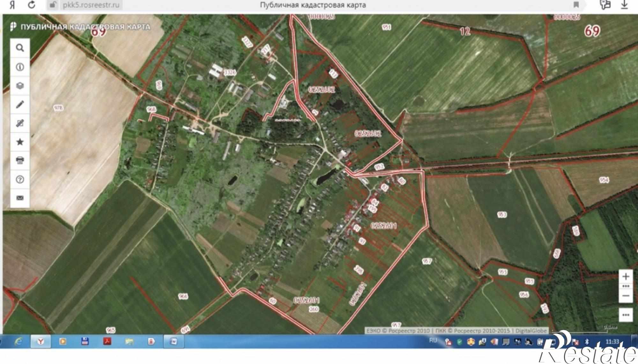Open favorites with the star icon
638x364 pixels.
tap(20, 142)
